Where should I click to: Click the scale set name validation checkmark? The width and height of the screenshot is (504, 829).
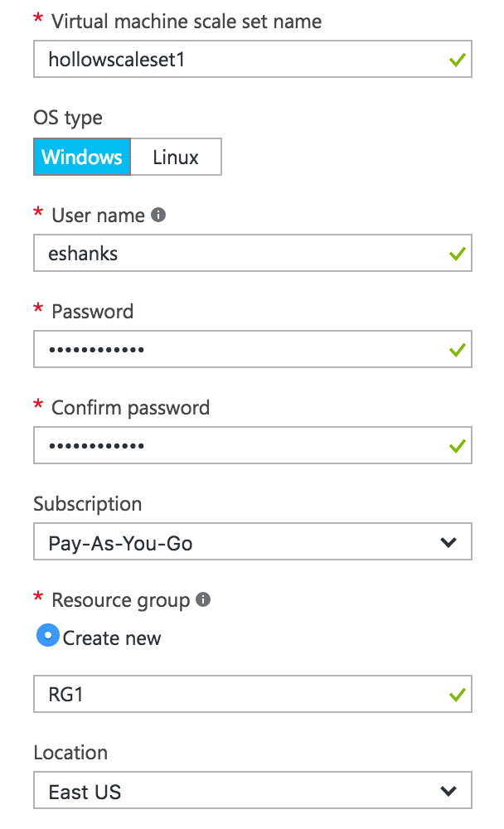457,61
